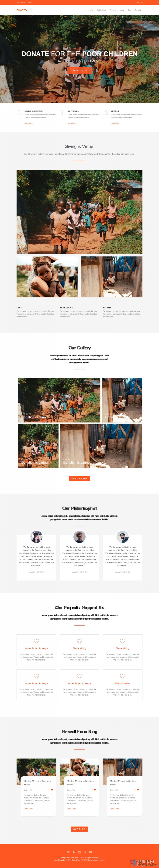
Task: Expand the Projects dropdown menu
Action: pyautogui.click(x=114, y=10)
